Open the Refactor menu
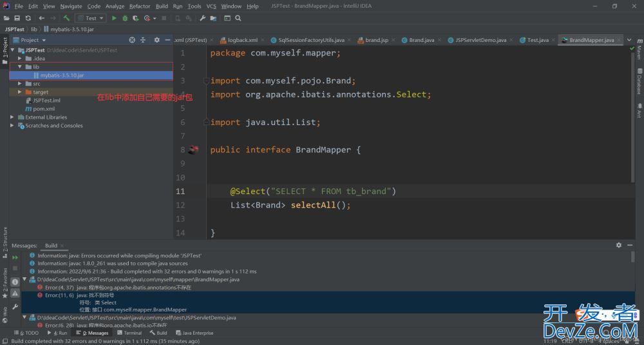This screenshot has height=345, width=644. [x=140, y=6]
